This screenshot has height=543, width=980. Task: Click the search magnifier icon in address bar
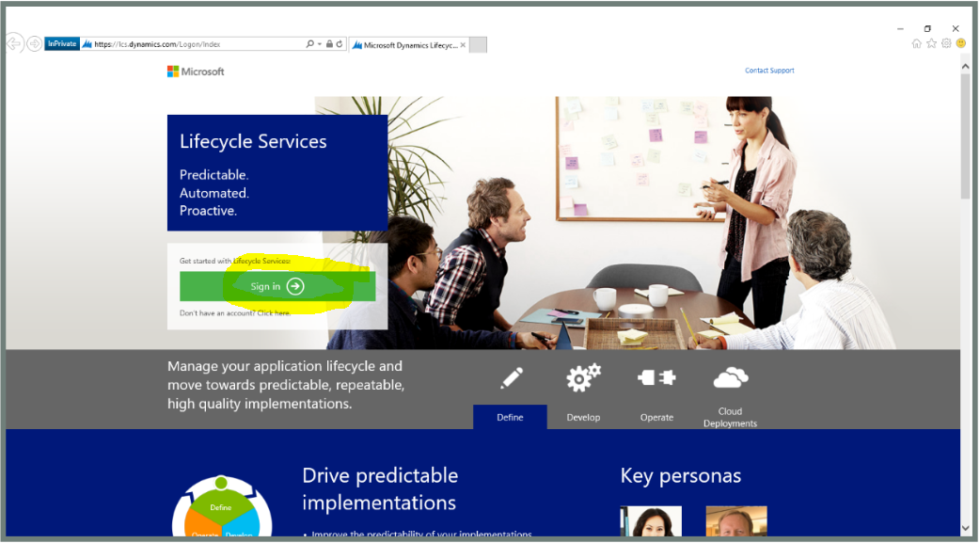[309, 44]
